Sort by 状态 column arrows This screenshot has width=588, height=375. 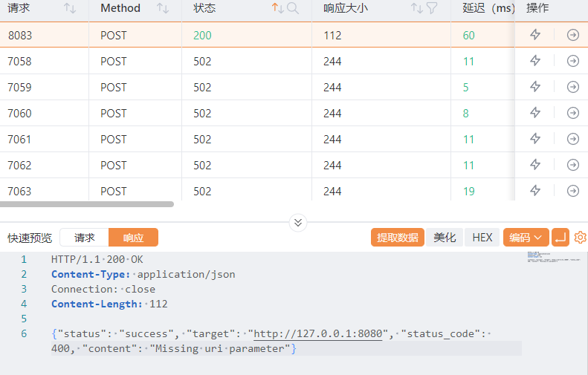pos(277,8)
